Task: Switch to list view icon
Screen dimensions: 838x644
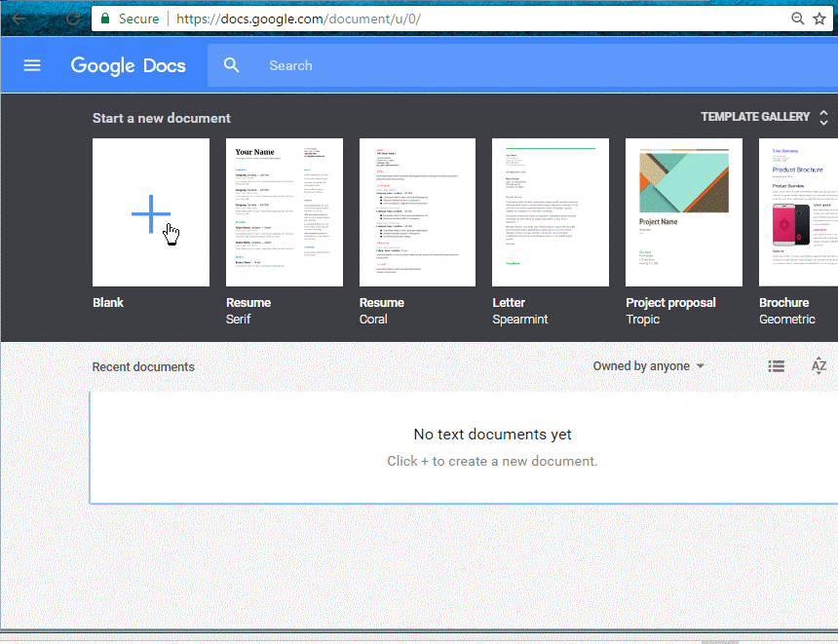Action: pos(776,366)
